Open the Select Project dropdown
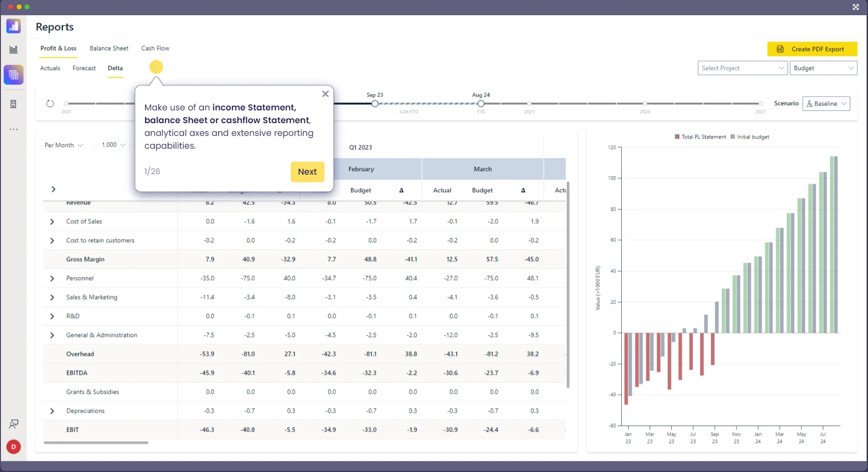The image size is (868, 472). click(742, 68)
